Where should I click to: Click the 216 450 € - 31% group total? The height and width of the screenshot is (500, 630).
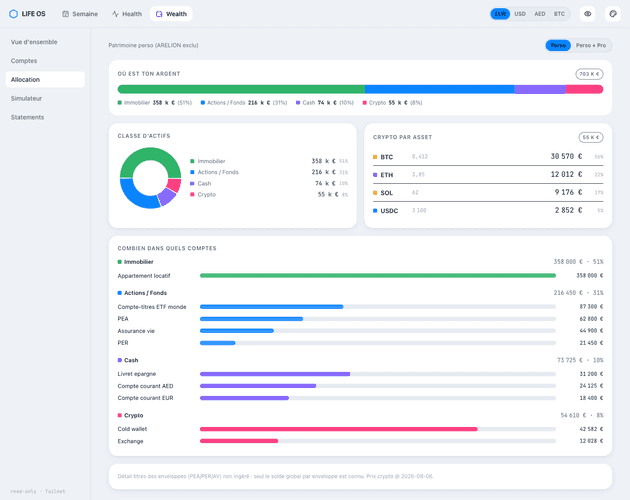[579, 293]
